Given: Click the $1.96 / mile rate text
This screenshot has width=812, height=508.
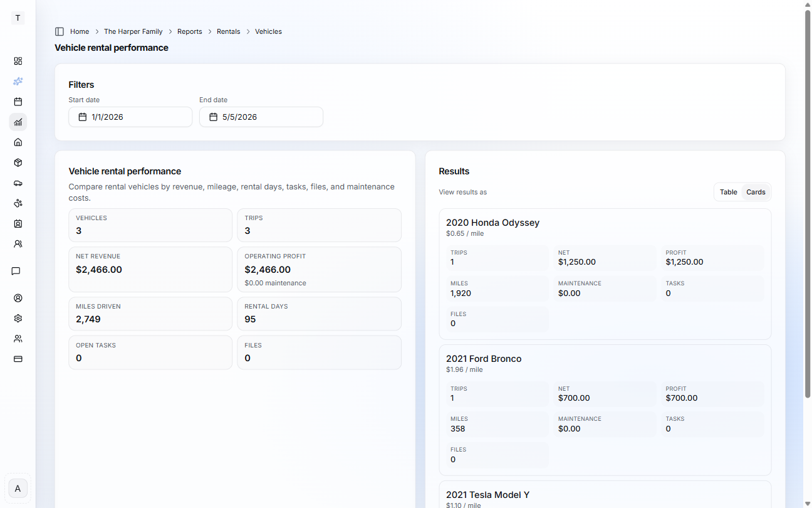Looking at the screenshot, I should coord(464,369).
